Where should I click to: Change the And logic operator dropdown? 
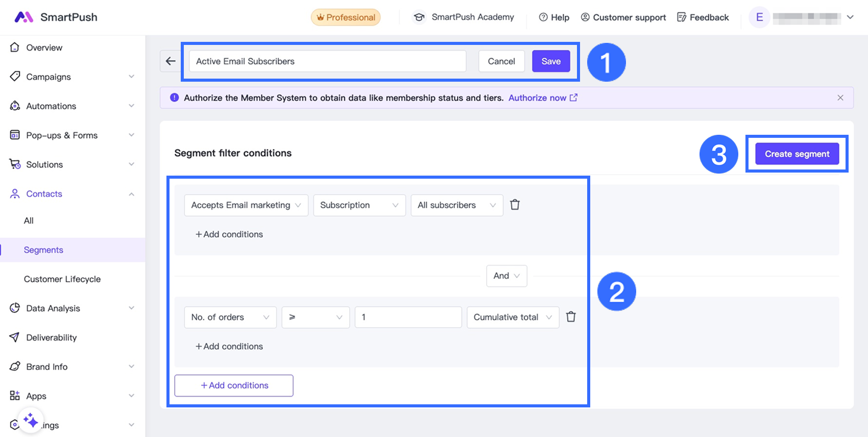506,276
